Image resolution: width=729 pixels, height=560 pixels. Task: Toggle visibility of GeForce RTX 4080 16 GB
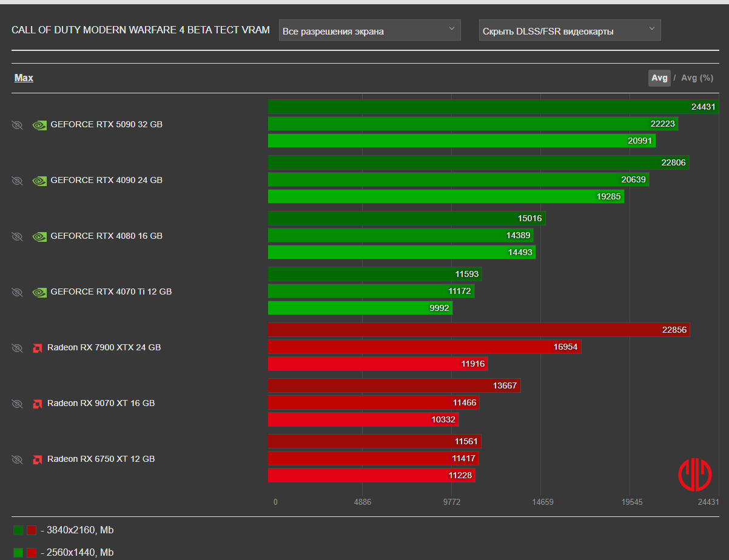click(x=17, y=236)
